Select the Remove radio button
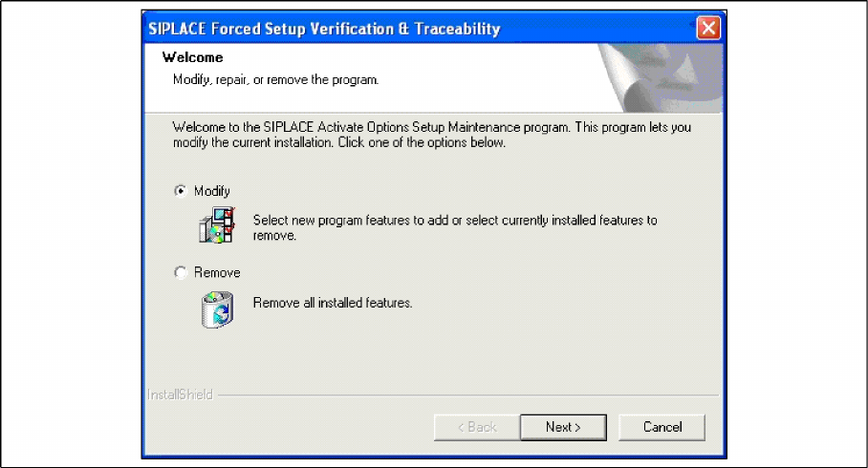The height and width of the screenshot is (468, 868). 181,273
